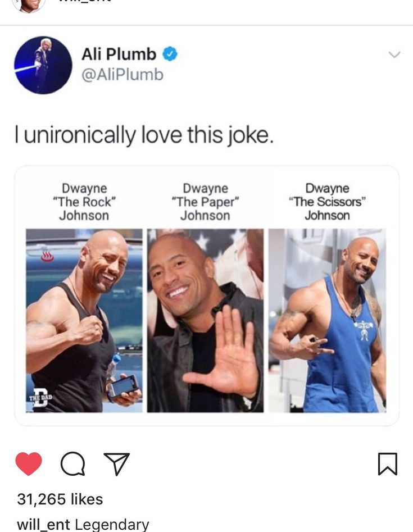Screen dimensions: 413x532
Task: Tap the red steam icon in first photo
Action: click(x=47, y=257)
